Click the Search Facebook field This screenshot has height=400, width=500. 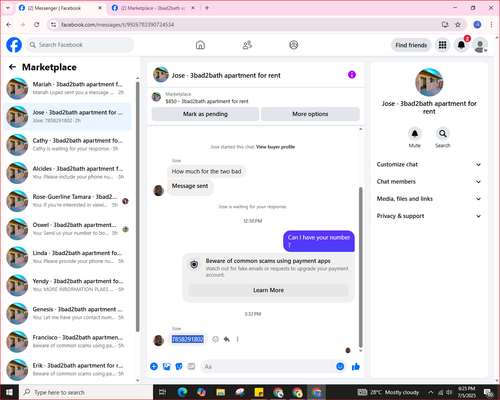tap(80, 45)
